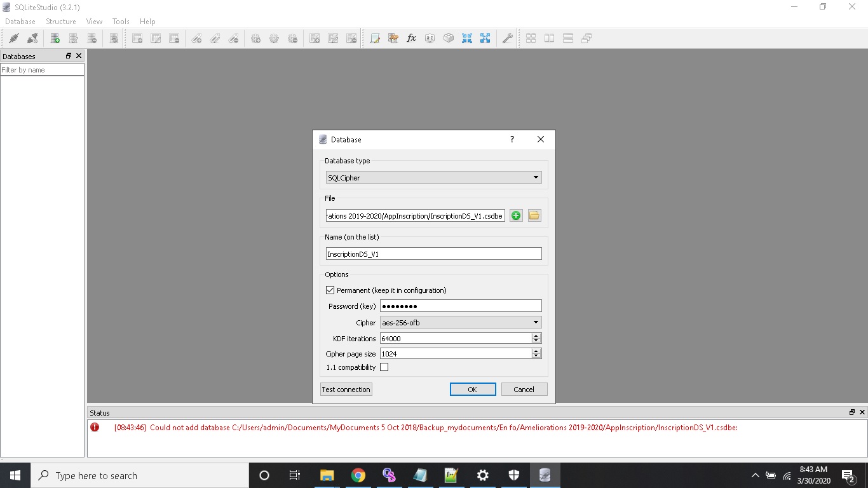
Task: Click the Edit table toolbar icon
Action: [156, 38]
